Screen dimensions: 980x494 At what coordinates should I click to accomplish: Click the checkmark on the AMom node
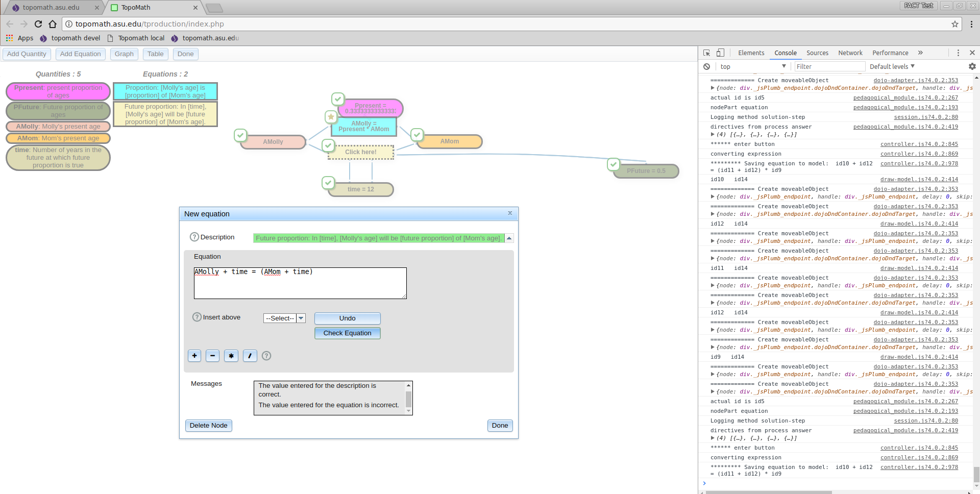pyautogui.click(x=417, y=135)
